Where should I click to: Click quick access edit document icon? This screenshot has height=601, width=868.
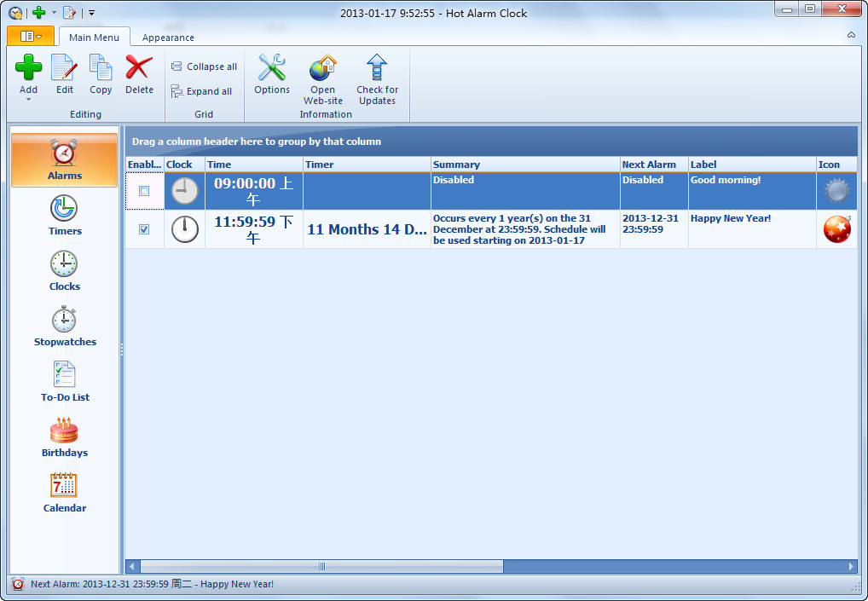(69, 12)
